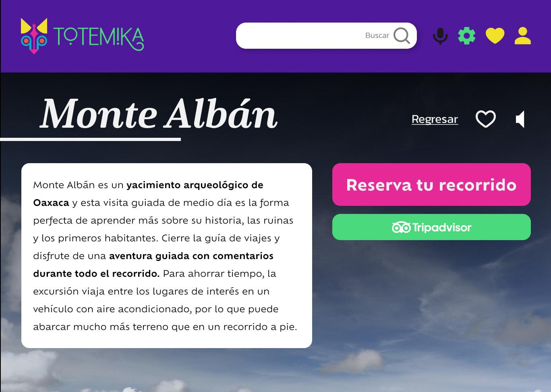
Task: Click the magnifying glass search icon
Action: [402, 35]
